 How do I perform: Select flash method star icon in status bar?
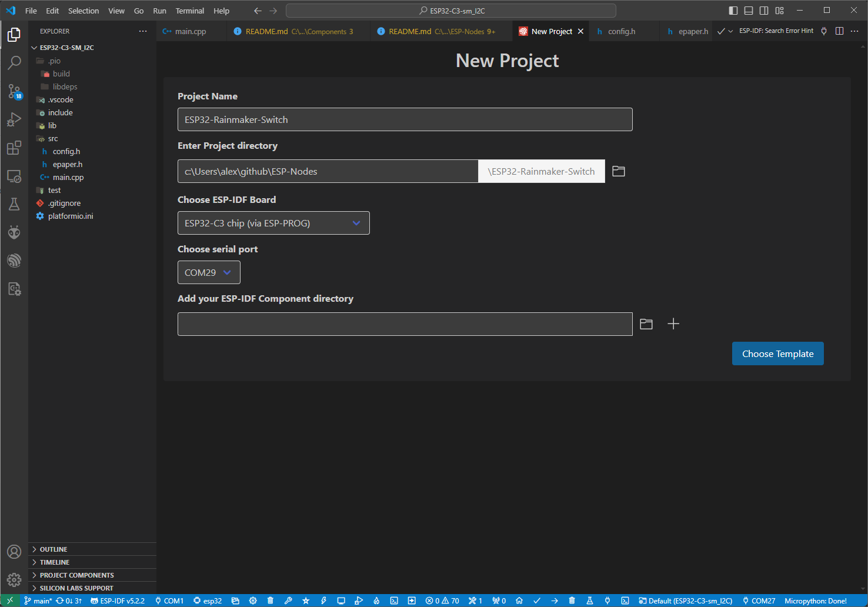tap(306, 601)
